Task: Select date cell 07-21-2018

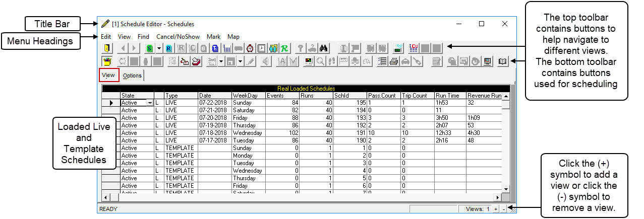Action: [x=215, y=110]
